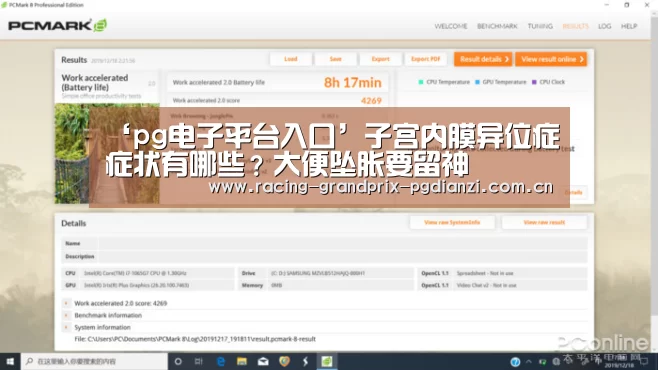Click the result file path text
Screen dimensions: 658x370
tap(195, 339)
